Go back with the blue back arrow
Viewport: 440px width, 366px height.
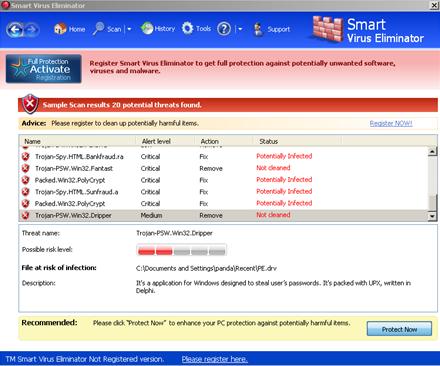15,30
